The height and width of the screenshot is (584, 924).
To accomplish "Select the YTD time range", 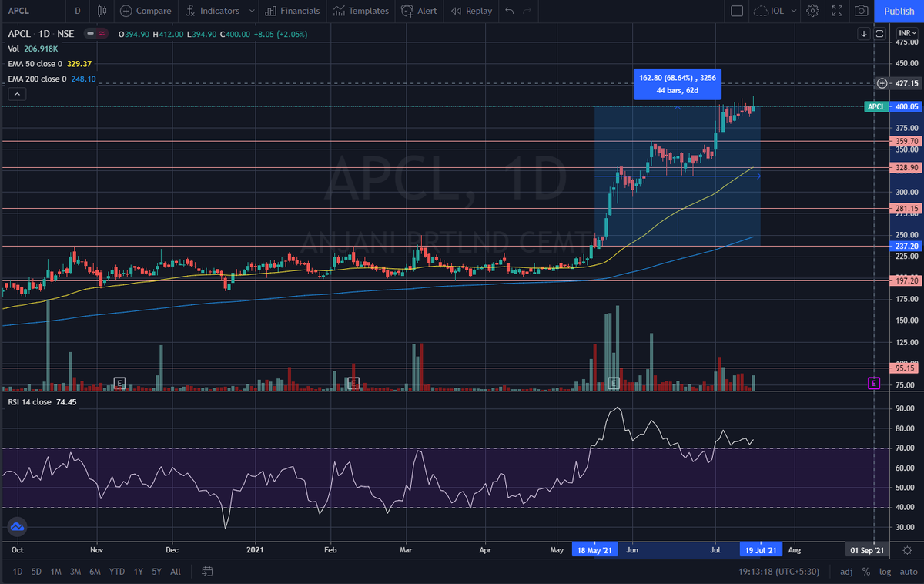I will (x=117, y=572).
